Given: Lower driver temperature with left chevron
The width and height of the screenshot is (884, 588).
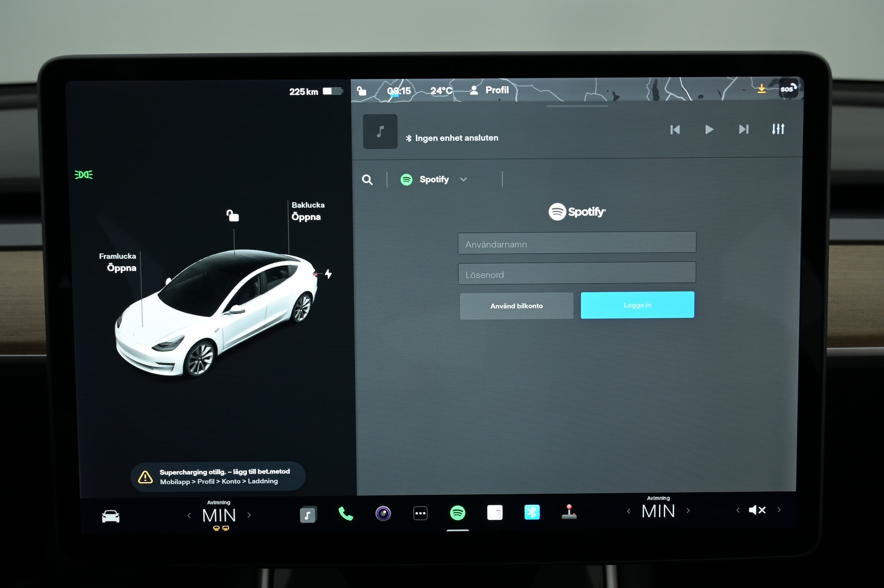Looking at the screenshot, I should pyautogui.click(x=189, y=516).
